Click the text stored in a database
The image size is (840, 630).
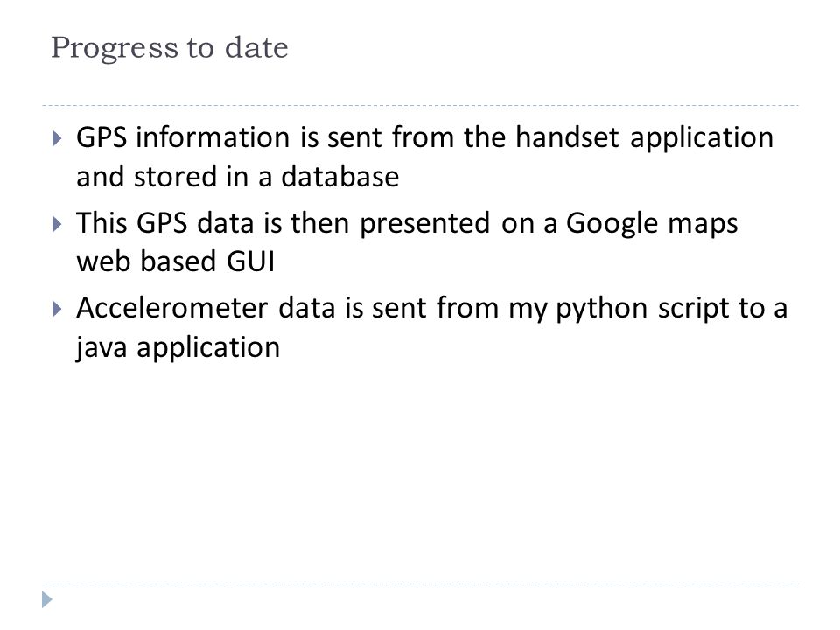tap(266, 177)
